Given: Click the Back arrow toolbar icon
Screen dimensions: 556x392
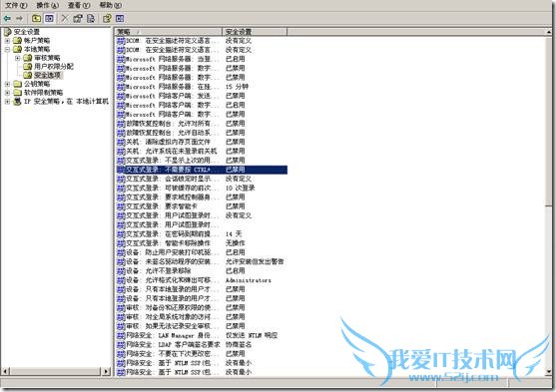Looking at the screenshot, I should pyautogui.click(x=7, y=18).
